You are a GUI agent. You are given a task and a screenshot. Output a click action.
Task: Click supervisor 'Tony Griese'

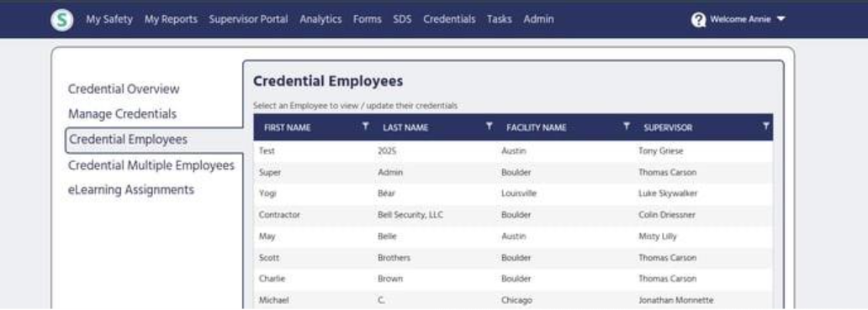pyautogui.click(x=660, y=151)
